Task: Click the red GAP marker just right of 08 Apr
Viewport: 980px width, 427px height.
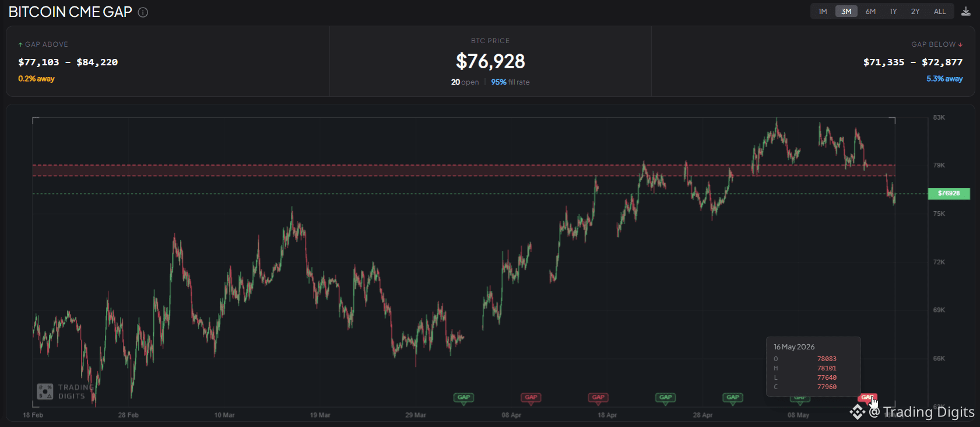Action: [531, 398]
